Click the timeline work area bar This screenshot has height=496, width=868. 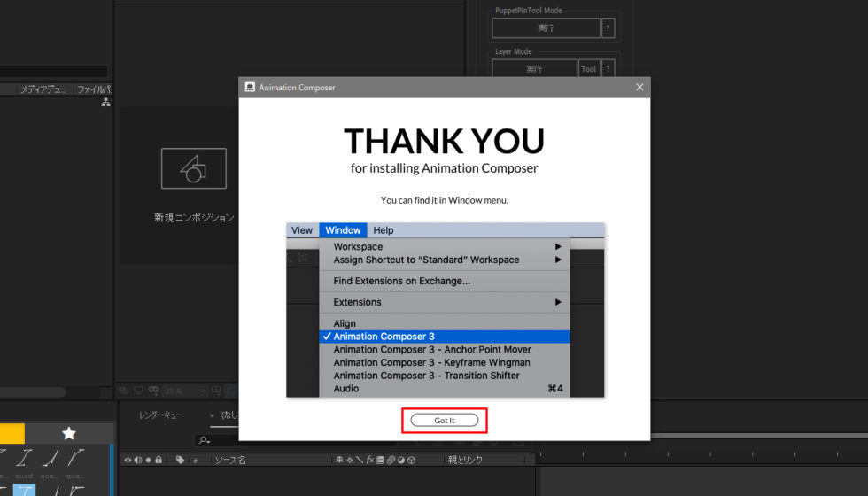click(x=760, y=436)
